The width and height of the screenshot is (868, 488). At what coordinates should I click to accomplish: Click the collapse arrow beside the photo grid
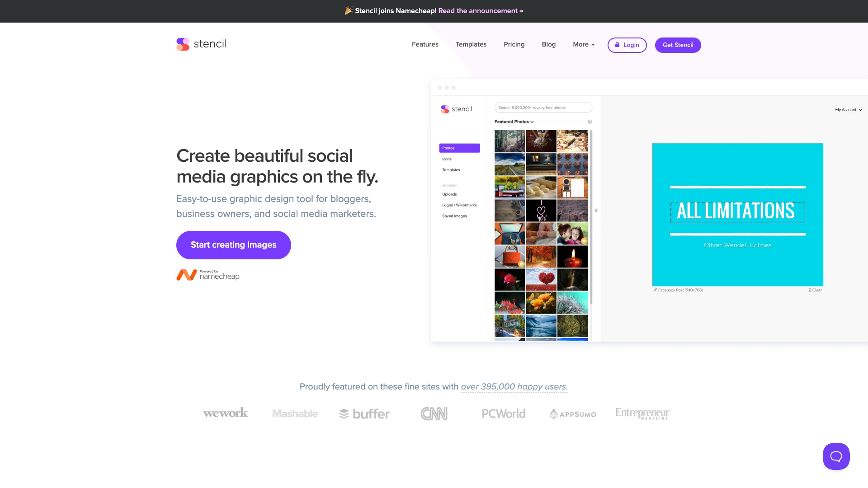pos(596,211)
